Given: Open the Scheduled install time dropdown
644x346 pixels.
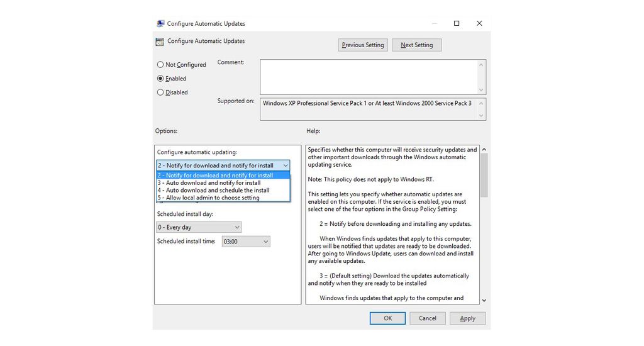Looking at the screenshot, I should (246, 242).
